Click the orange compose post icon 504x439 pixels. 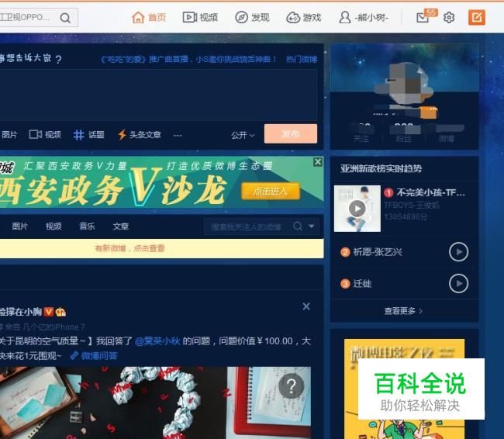tap(476, 17)
